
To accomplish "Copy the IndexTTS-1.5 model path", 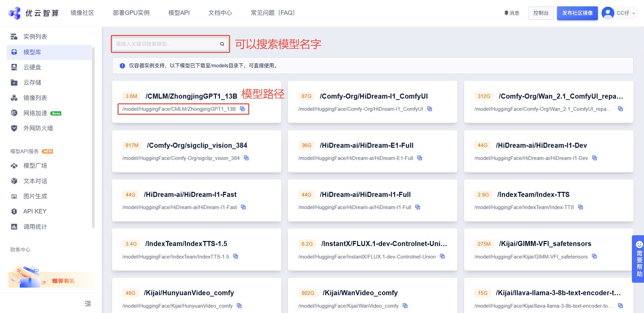I will [235, 256].
